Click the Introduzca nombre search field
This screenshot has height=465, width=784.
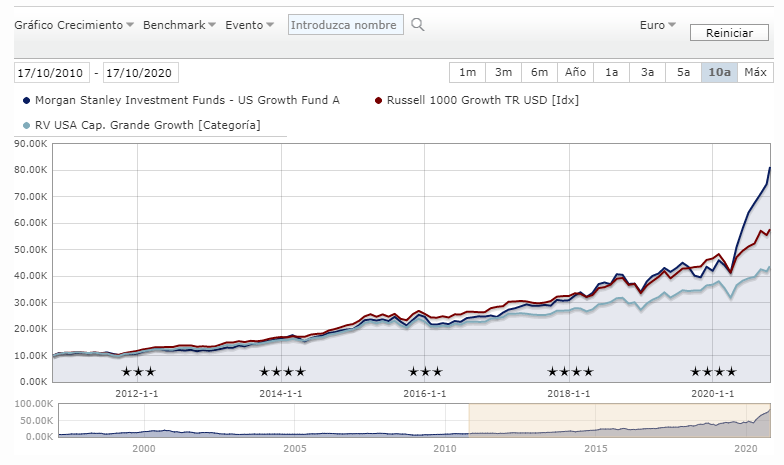click(x=345, y=25)
